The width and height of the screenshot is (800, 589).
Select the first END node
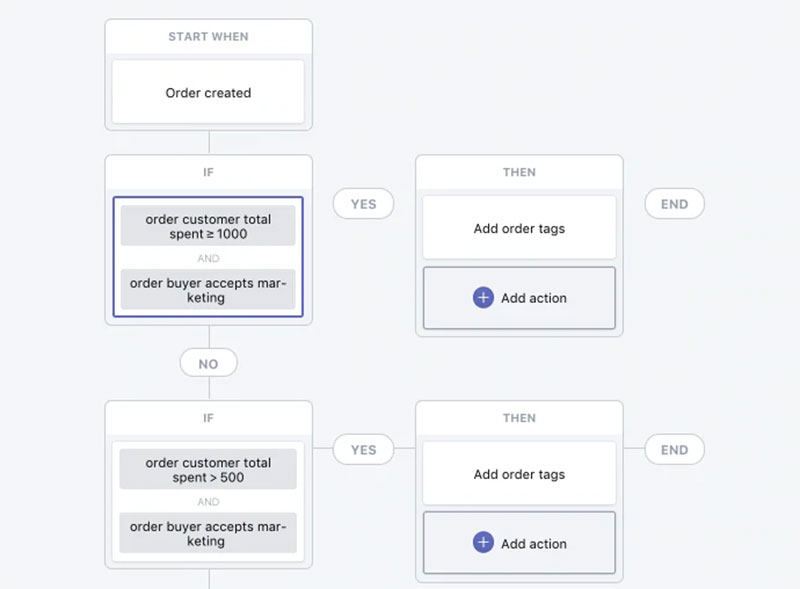click(675, 204)
